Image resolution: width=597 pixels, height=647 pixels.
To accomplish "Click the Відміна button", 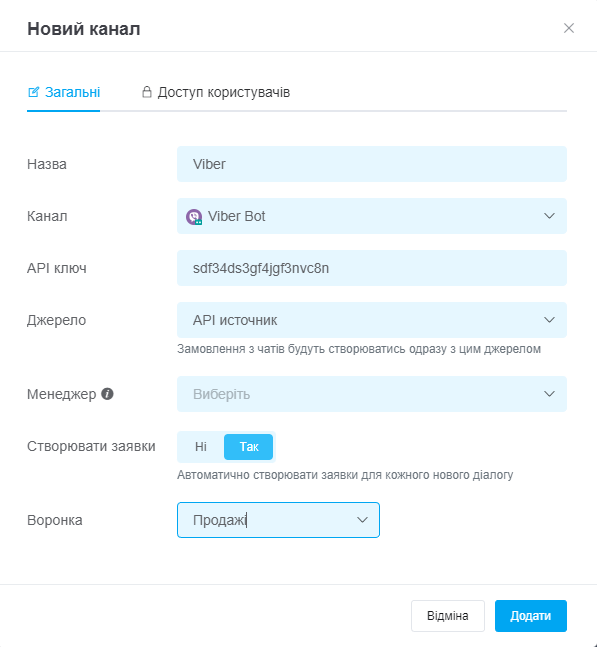I will pos(448,616).
